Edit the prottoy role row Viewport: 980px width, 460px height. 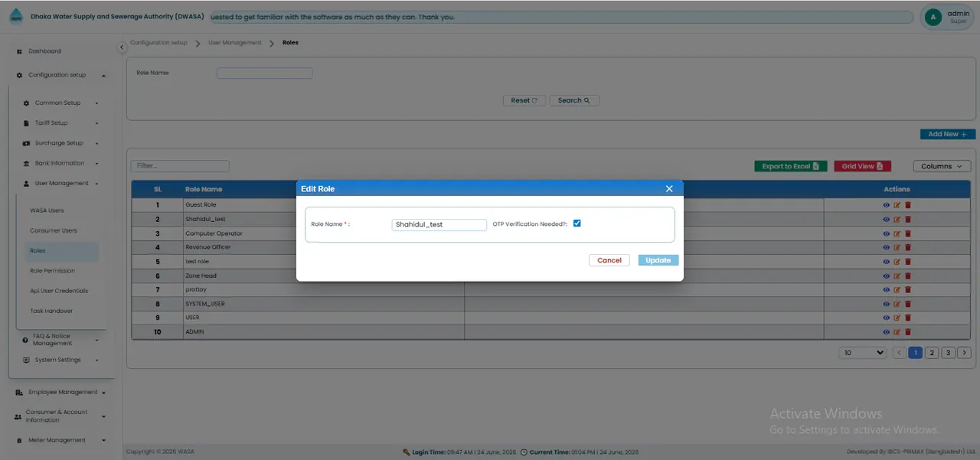click(897, 289)
